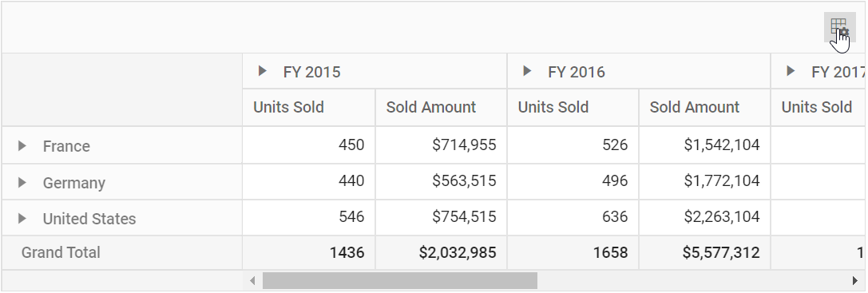Image resolution: width=868 pixels, height=293 pixels.
Task: Select Germany cell value 496
Action: (x=573, y=181)
